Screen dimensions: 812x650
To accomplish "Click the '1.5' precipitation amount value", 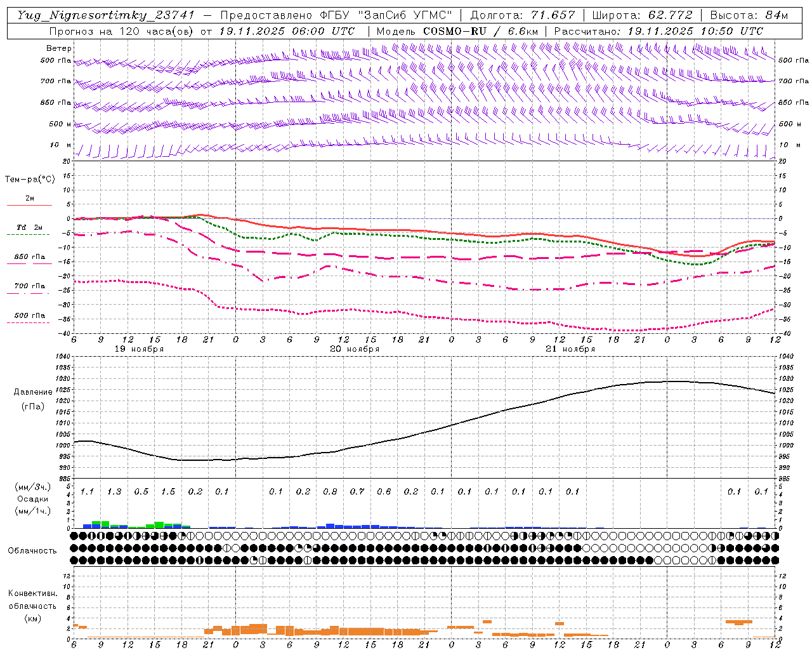I will coord(168,491).
